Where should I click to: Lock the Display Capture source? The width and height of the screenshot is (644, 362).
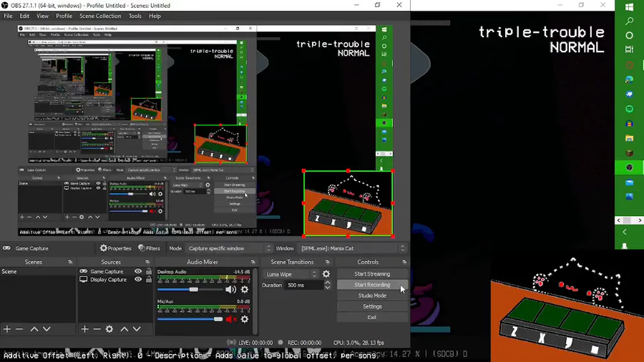(x=149, y=280)
